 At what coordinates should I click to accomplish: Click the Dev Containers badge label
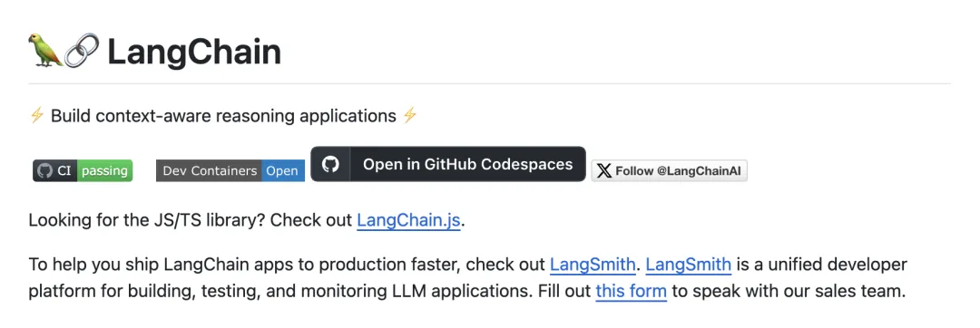click(210, 171)
